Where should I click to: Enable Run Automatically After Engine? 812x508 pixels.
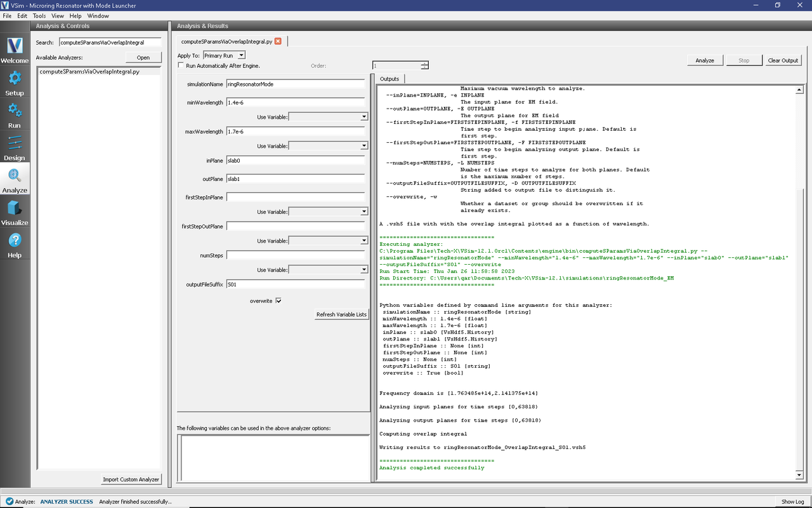[181, 65]
